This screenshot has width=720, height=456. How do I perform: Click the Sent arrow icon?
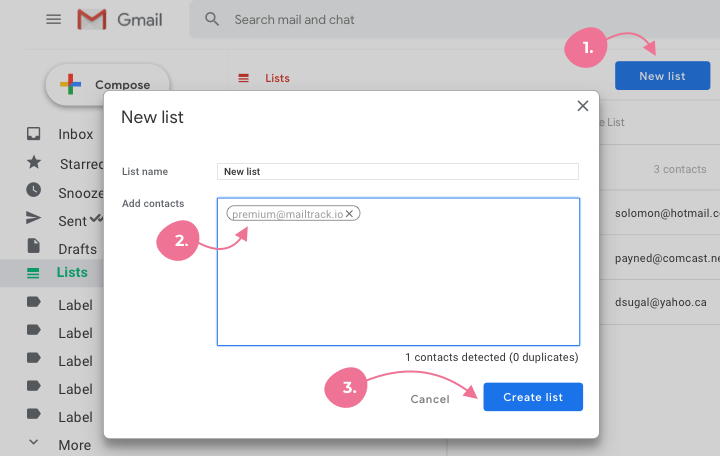pos(34,219)
